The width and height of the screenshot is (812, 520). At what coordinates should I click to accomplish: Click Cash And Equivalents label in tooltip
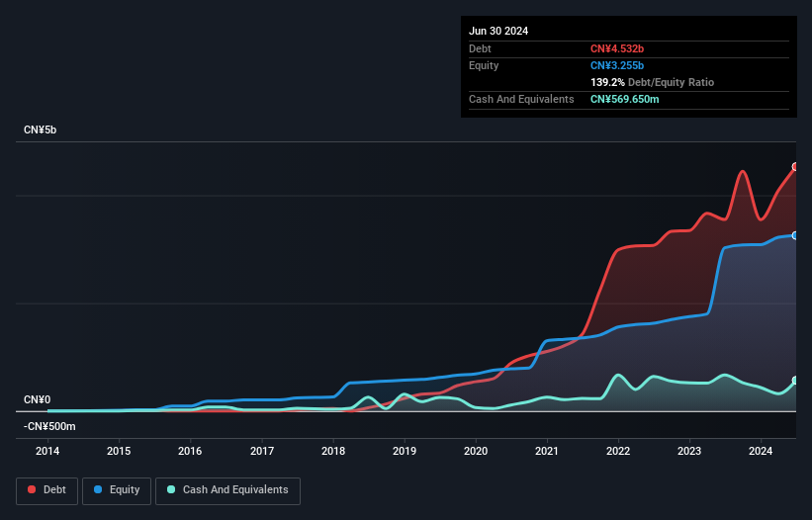point(521,99)
